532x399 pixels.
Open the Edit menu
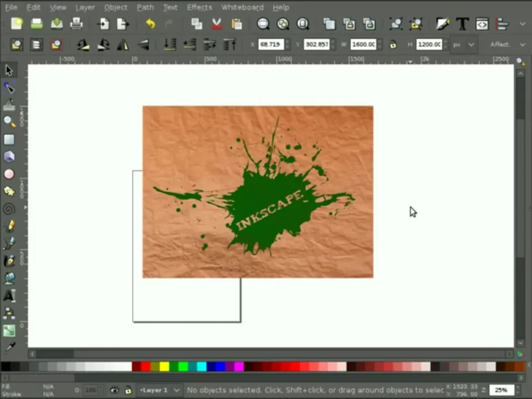point(33,7)
